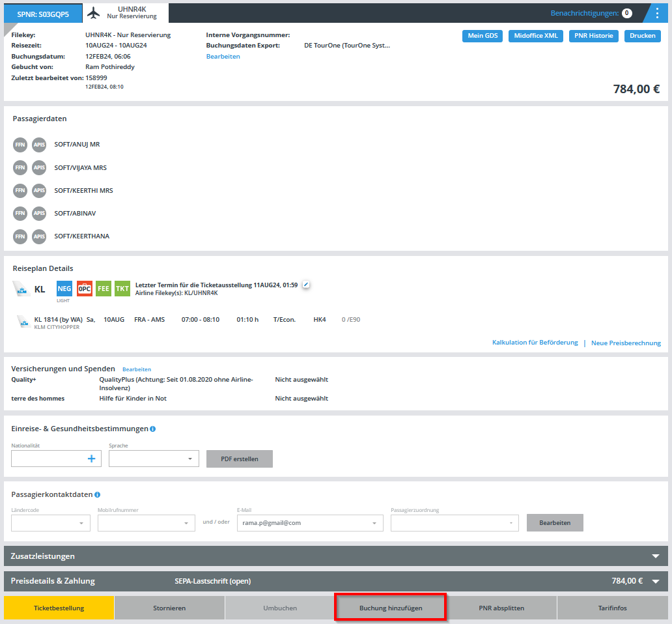The image size is (672, 624).
Task: Expand the Zusatzleistungen section
Action: pyautogui.click(x=656, y=556)
